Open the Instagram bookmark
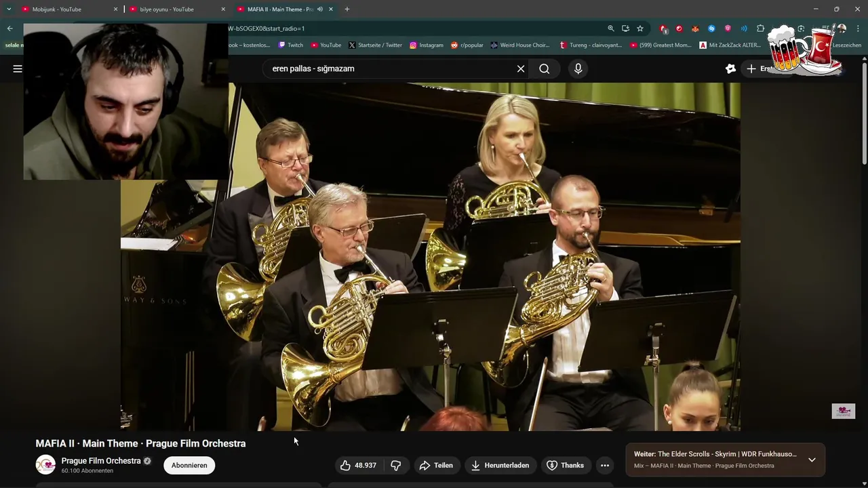 (427, 45)
